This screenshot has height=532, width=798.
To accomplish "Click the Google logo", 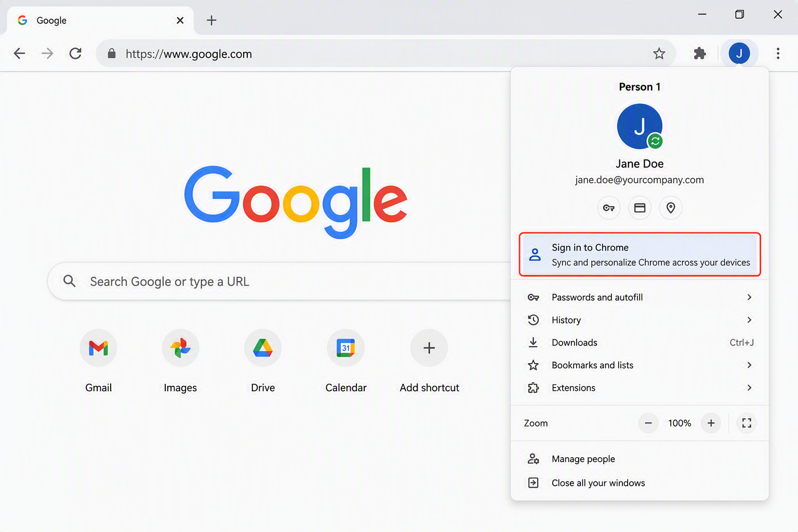I will (x=296, y=202).
